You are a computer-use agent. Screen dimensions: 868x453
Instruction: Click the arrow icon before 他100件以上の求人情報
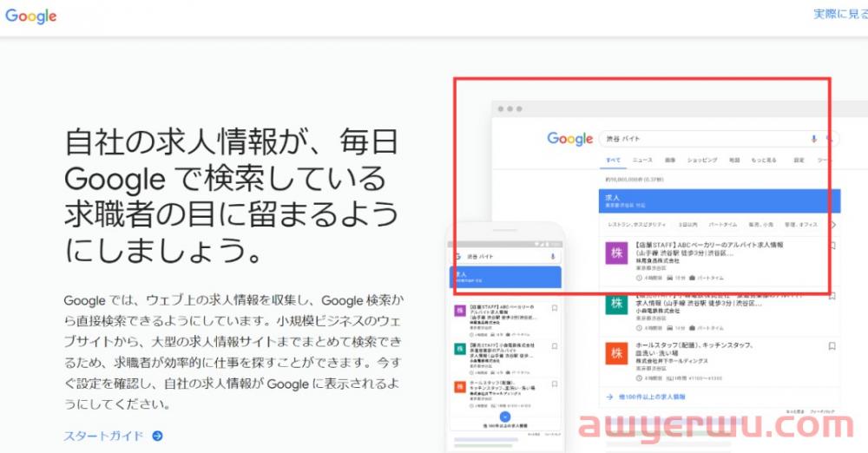(609, 397)
